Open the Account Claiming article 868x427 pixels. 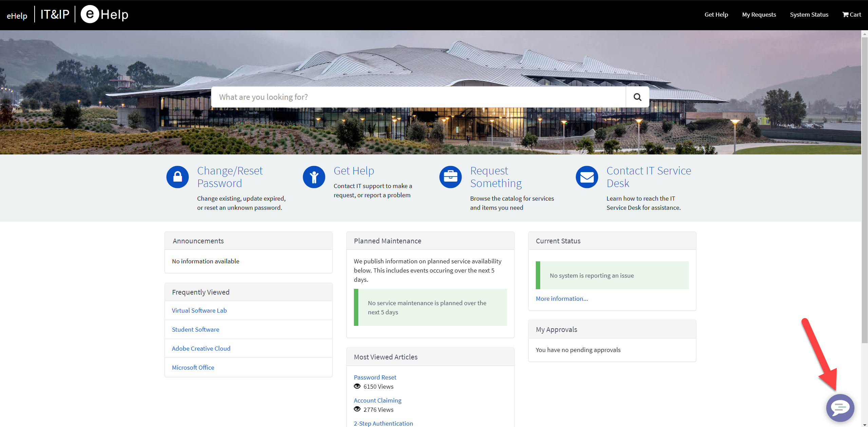point(377,401)
